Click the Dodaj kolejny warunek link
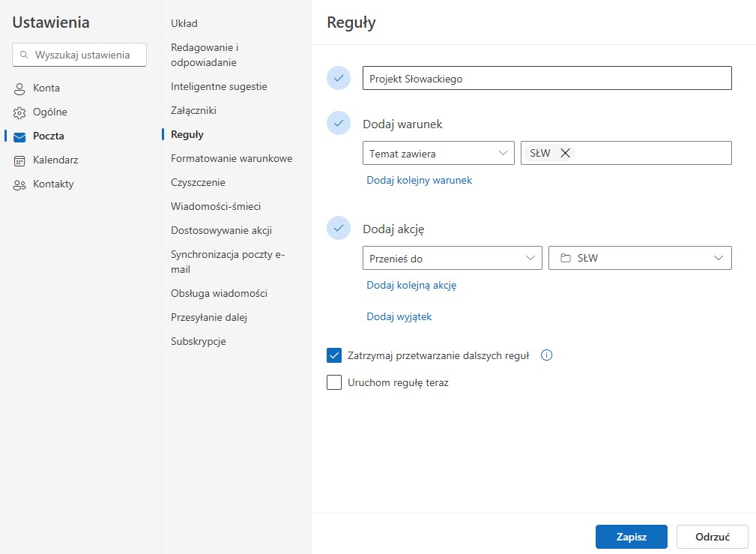 click(419, 180)
